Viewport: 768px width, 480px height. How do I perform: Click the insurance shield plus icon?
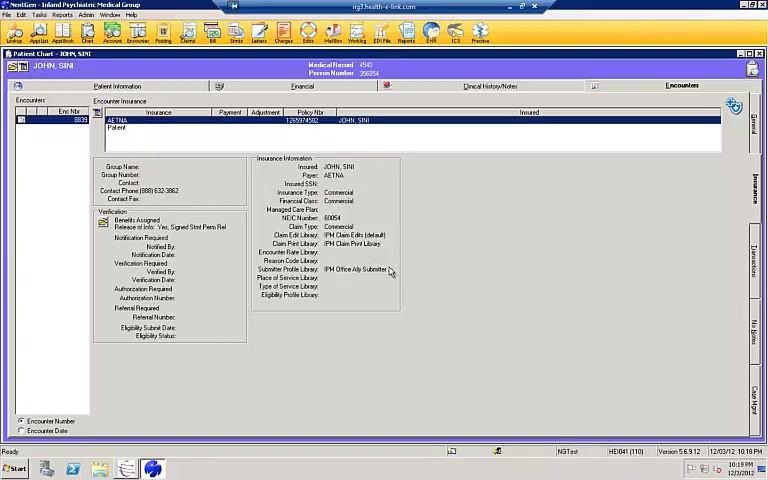tap(734, 105)
